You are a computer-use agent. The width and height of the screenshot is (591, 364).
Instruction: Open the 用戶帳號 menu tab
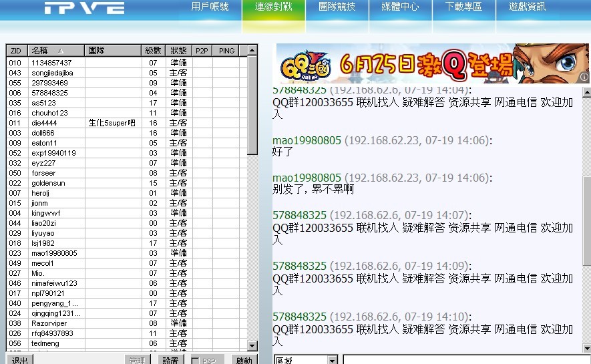pyautogui.click(x=210, y=7)
